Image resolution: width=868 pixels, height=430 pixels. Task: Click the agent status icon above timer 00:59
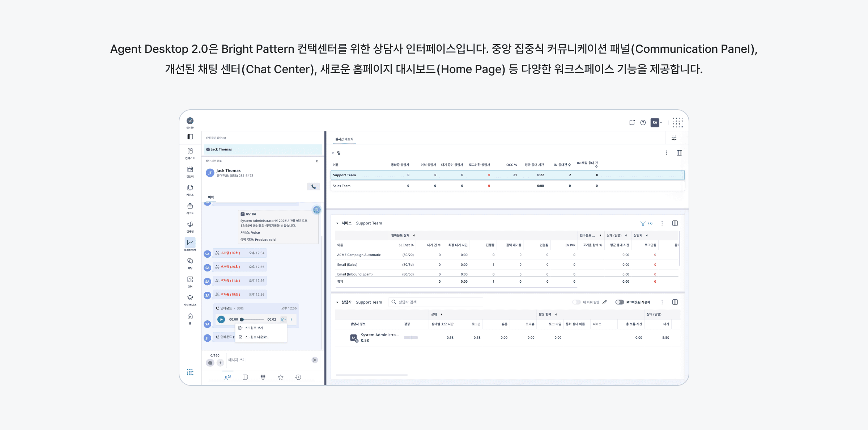point(190,121)
